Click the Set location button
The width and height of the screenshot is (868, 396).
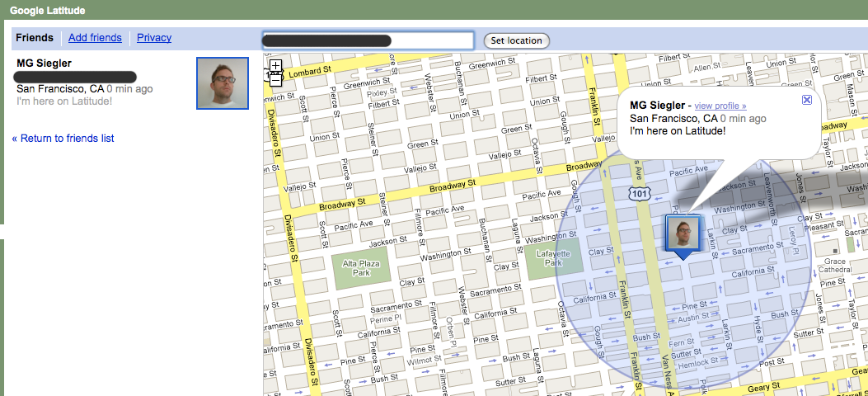point(517,40)
